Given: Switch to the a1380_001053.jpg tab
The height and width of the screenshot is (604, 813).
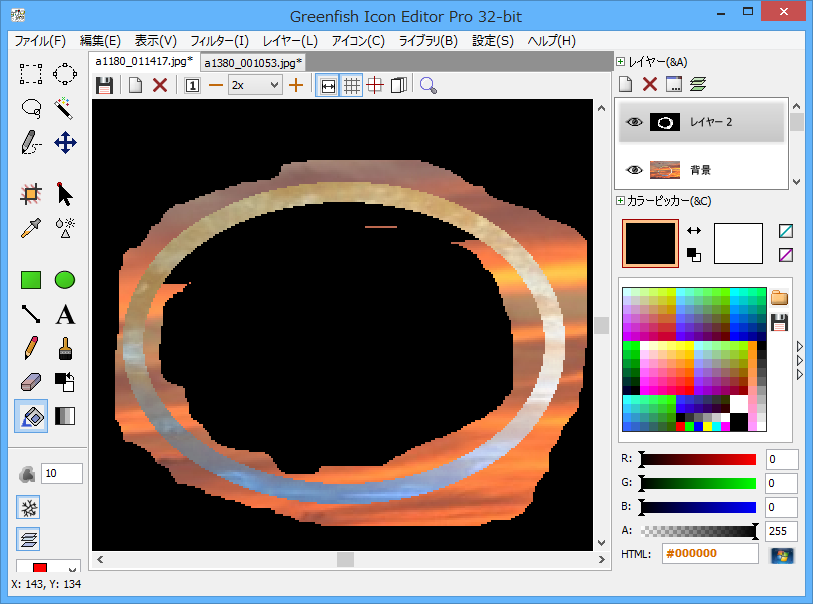Looking at the screenshot, I should (x=253, y=62).
